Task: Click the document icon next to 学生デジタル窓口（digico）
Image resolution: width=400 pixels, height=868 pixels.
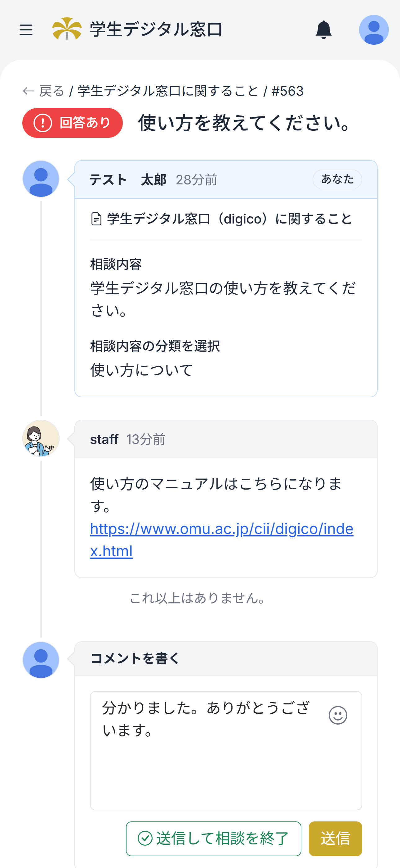Action: click(96, 219)
